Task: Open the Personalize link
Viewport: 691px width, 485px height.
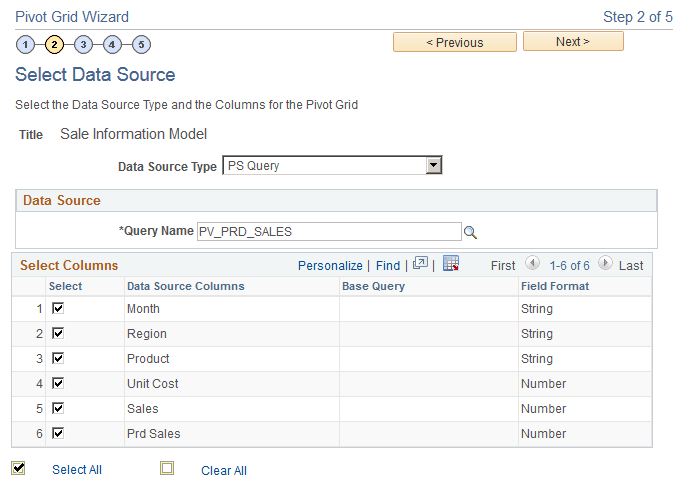Action: [330, 266]
